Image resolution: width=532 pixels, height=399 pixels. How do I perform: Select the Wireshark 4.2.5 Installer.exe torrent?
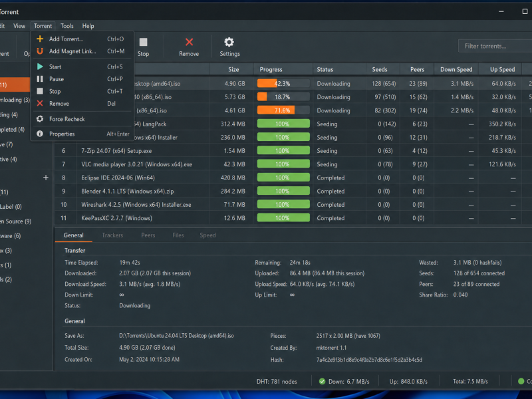293,205
